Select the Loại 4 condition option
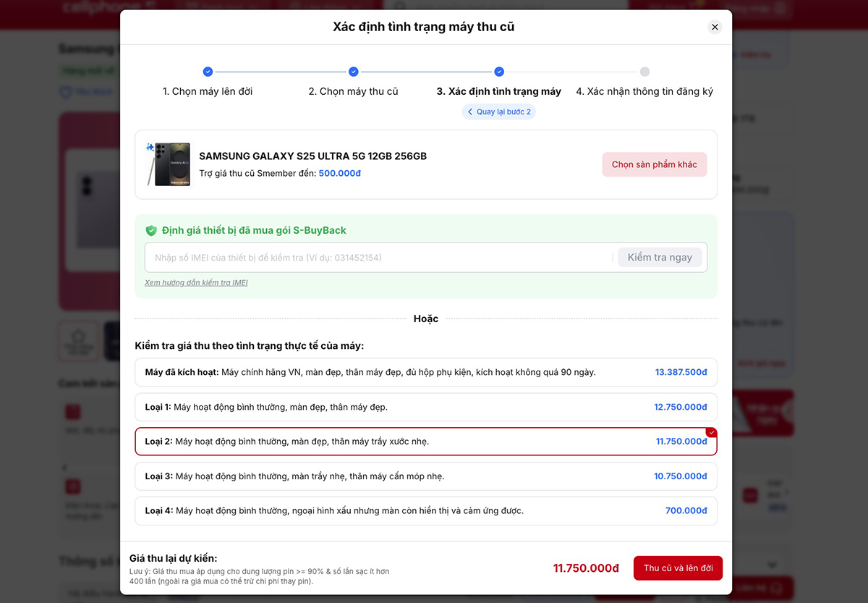The height and width of the screenshot is (603, 868). click(426, 510)
